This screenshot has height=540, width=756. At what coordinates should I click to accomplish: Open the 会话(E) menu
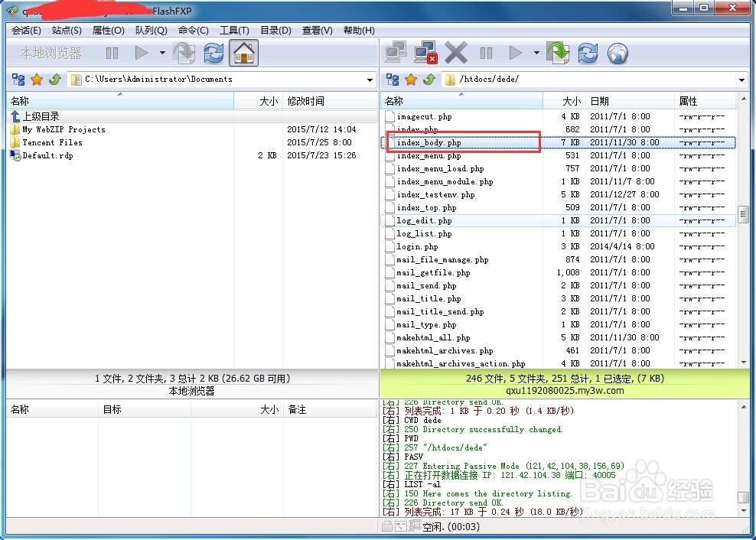click(26, 31)
